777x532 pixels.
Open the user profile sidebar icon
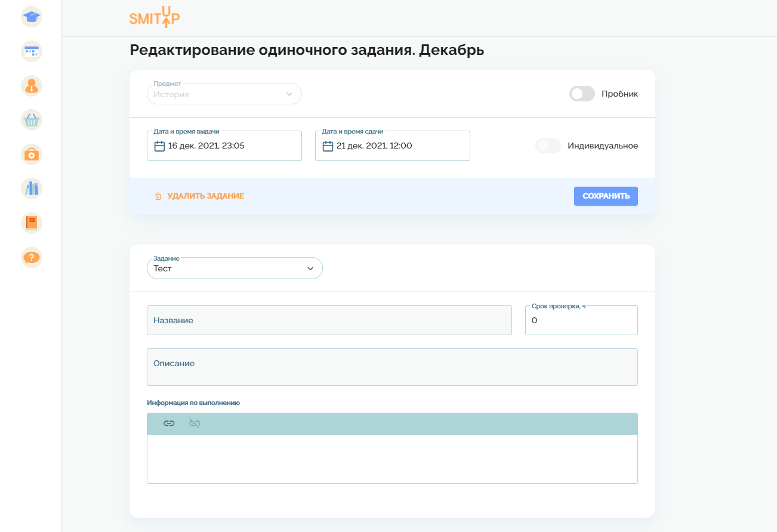pos(32,86)
